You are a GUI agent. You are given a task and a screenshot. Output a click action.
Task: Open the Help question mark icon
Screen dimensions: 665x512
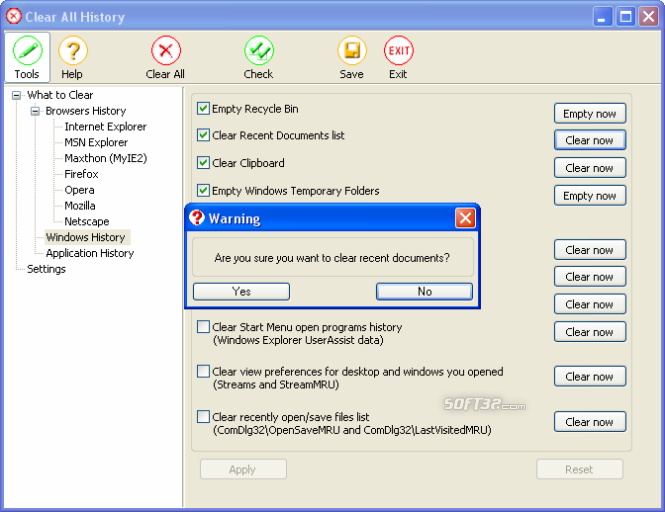click(73, 51)
